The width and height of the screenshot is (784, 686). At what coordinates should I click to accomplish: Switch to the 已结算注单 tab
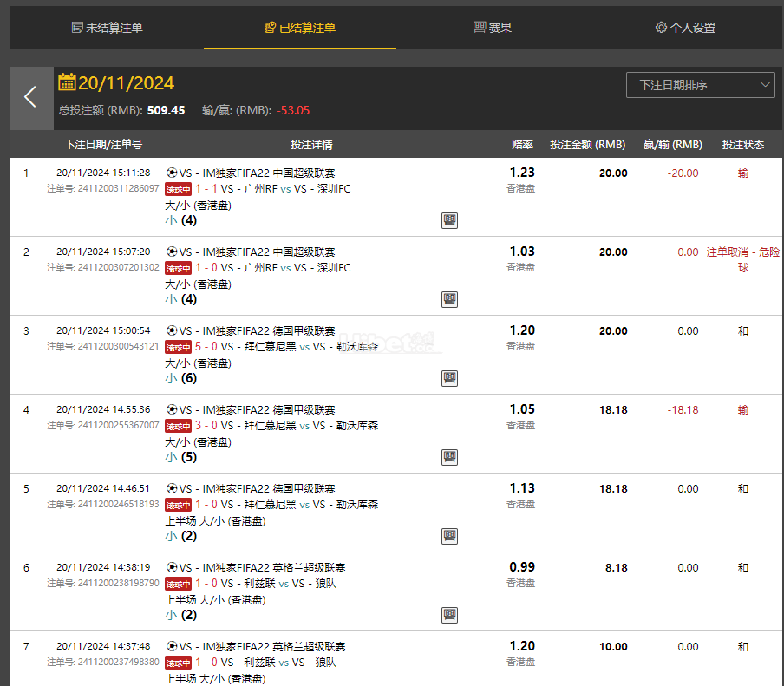click(300, 28)
